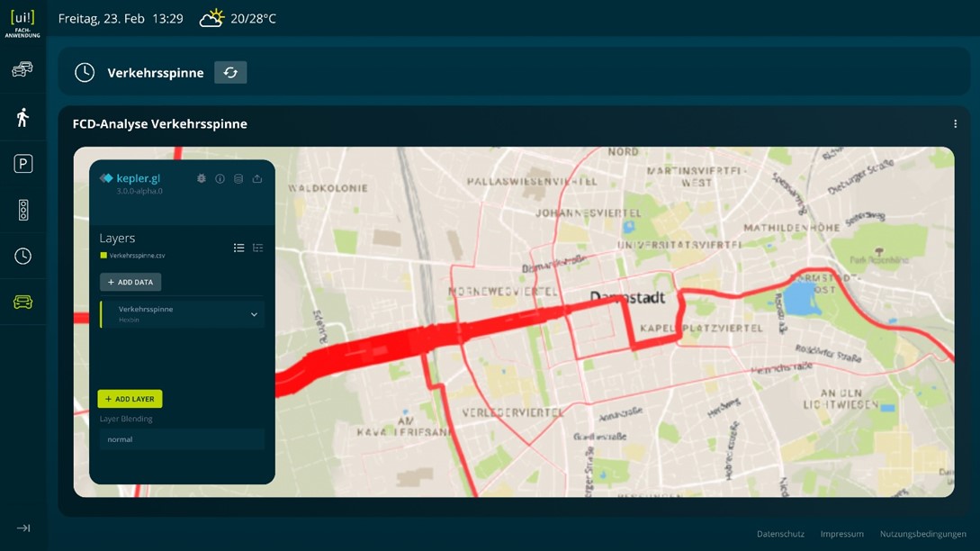Click the Verkehrsspinne.csv dataset color square

pyautogui.click(x=103, y=255)
